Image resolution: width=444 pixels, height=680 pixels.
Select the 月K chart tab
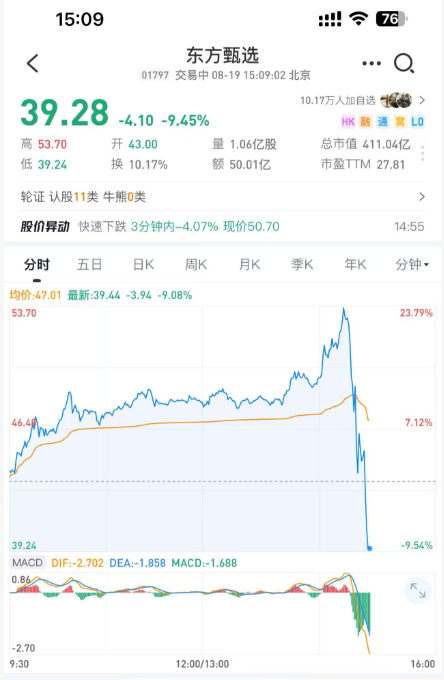point(249,264)
